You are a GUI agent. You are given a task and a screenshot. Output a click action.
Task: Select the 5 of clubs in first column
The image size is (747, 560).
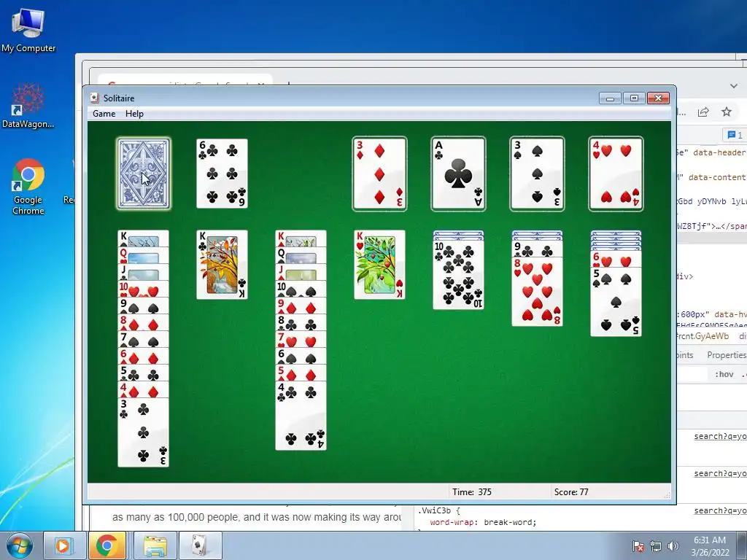(x=144, y=373)
